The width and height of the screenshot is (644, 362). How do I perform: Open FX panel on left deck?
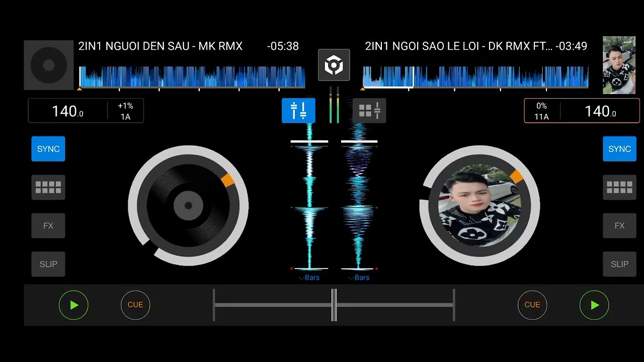coord(48,226)
